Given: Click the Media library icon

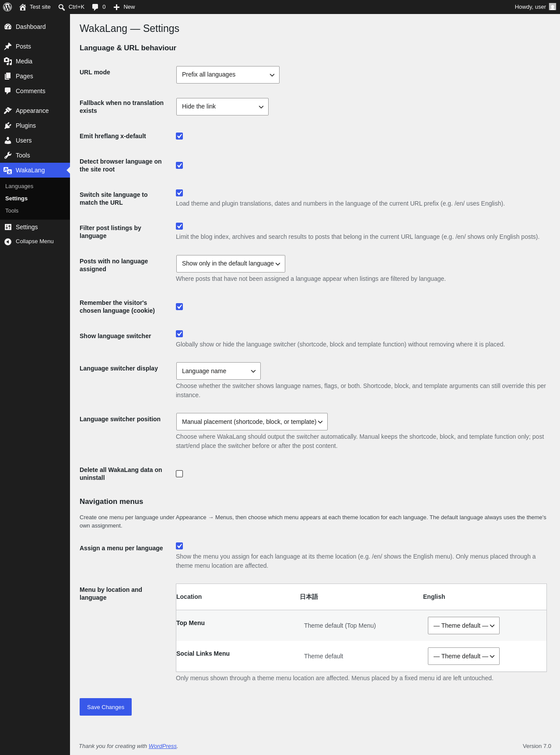Looking at the screenshot, I should coord(8,61).
